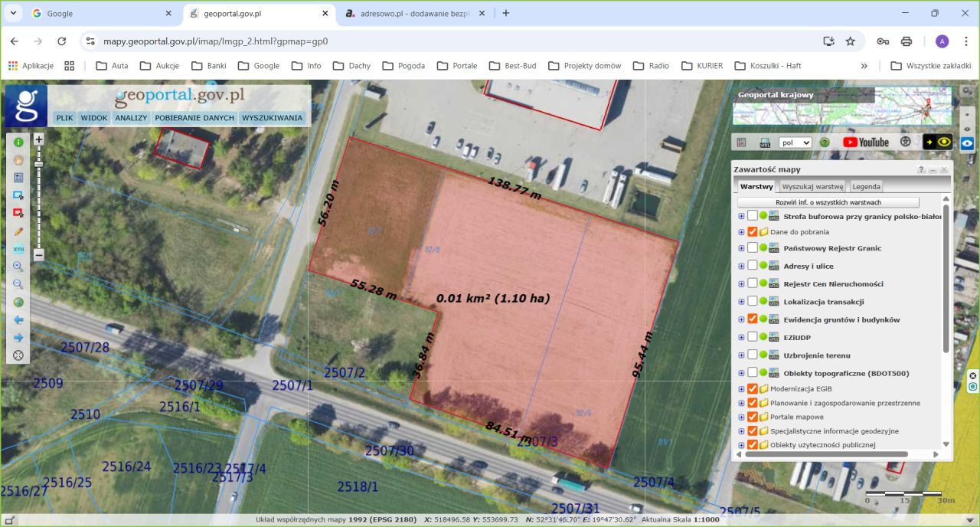This screenshot has width=980, height=527.
Task: Enable the Adresy i ulice layer
Action: (753, 266)
